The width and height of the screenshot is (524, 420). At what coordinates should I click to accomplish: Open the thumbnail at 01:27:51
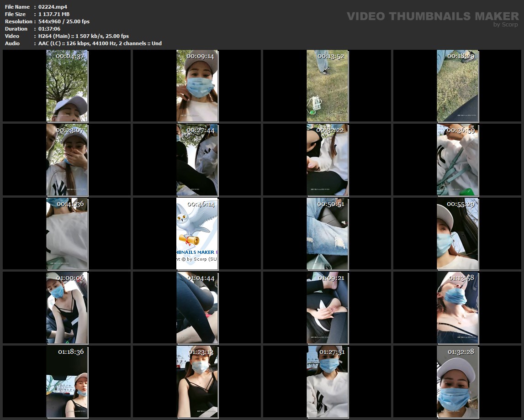pos(327,382)
